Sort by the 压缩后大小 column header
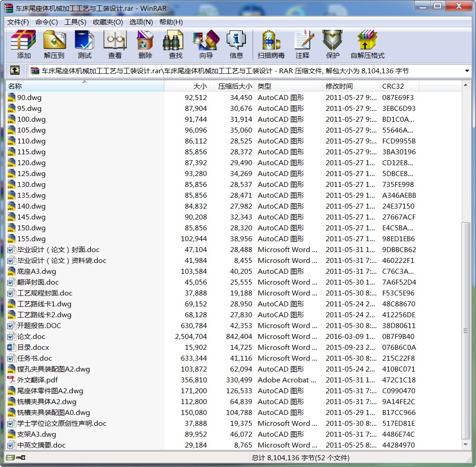The image size is (476, 467). pos(232,86)
